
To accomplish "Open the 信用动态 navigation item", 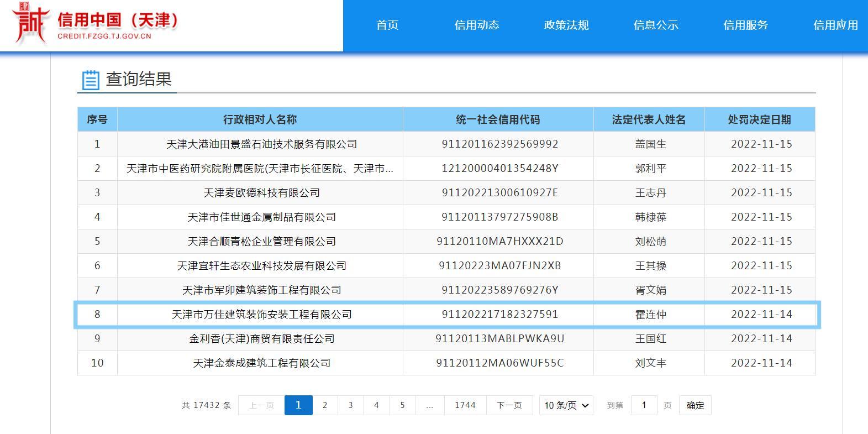I will click(477, 25).
